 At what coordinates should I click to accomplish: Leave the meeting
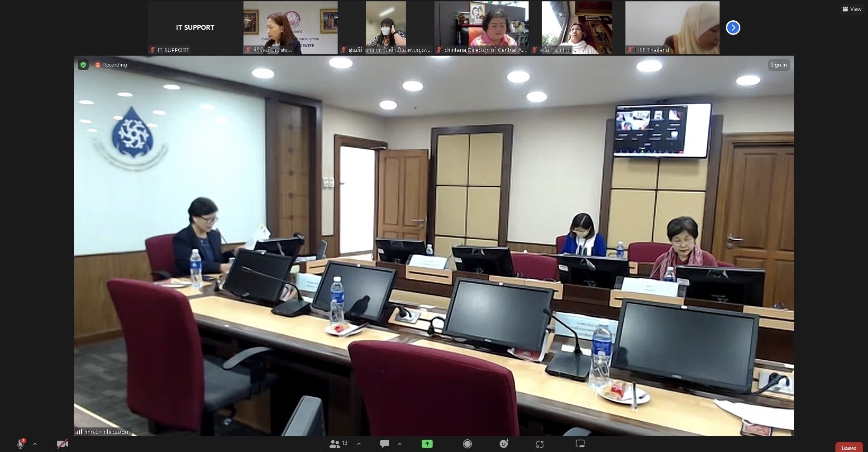pos(849,447)
